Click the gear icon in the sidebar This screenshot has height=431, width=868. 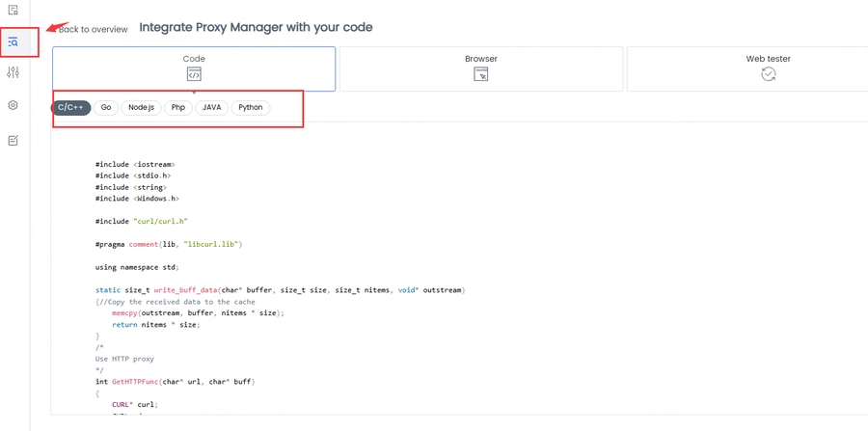point(14,105)
